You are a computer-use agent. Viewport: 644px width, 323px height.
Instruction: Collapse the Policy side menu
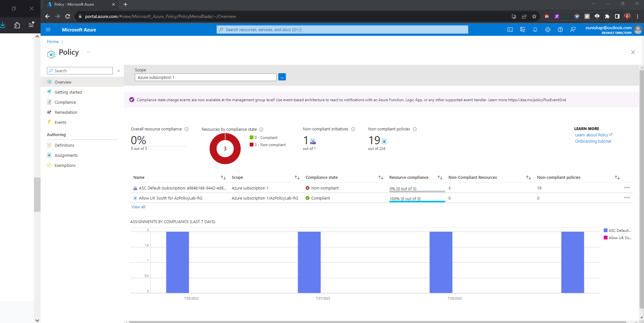(119, 71)
